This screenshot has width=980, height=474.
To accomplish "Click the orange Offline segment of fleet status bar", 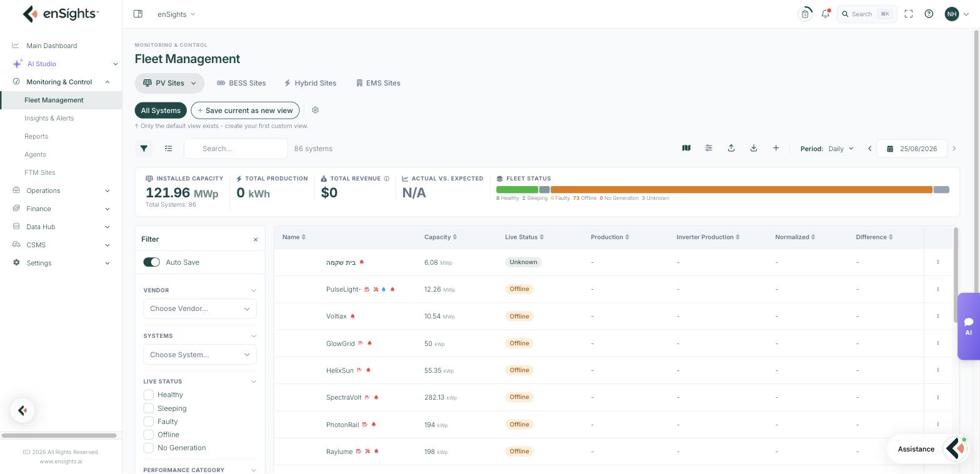I will [741, 190].
